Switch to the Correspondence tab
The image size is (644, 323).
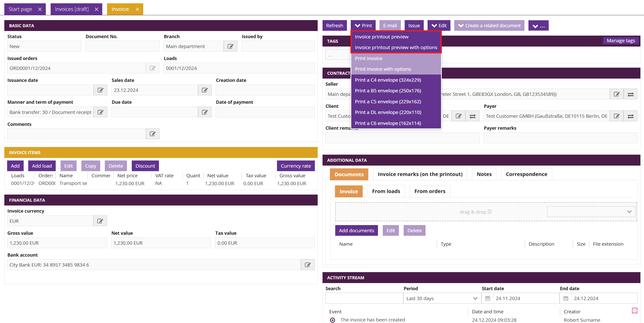(526, 174)
